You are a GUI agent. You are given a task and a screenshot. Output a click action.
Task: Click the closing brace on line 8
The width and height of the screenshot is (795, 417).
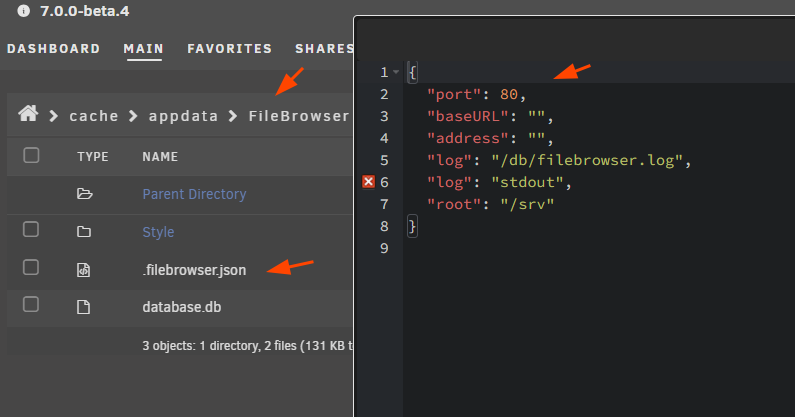pyautogui.click(x=412, y=226)
